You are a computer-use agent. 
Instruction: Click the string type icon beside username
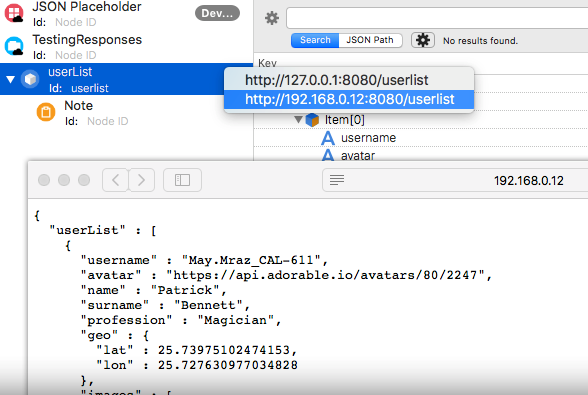(x=328, y=138)
